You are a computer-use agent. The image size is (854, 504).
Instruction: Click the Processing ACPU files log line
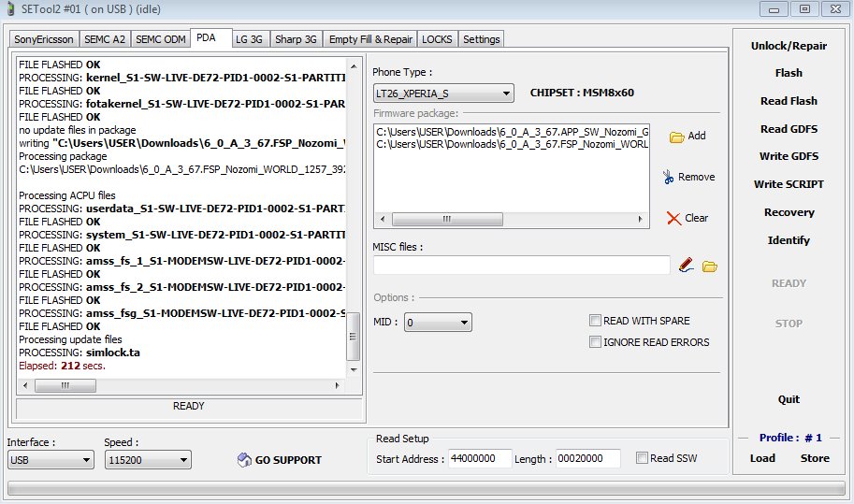tap(67, 194)
